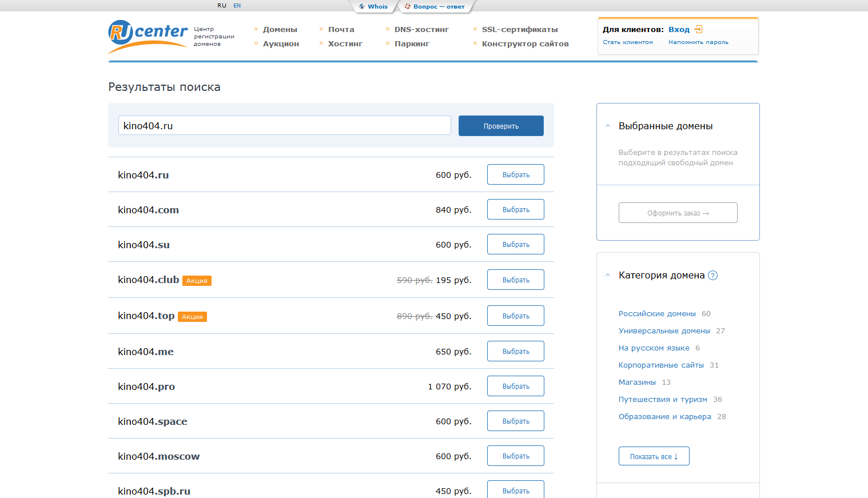Filter by Путешествия и туризм category
Screen dimensions: 868x498
tap(663, 400)
